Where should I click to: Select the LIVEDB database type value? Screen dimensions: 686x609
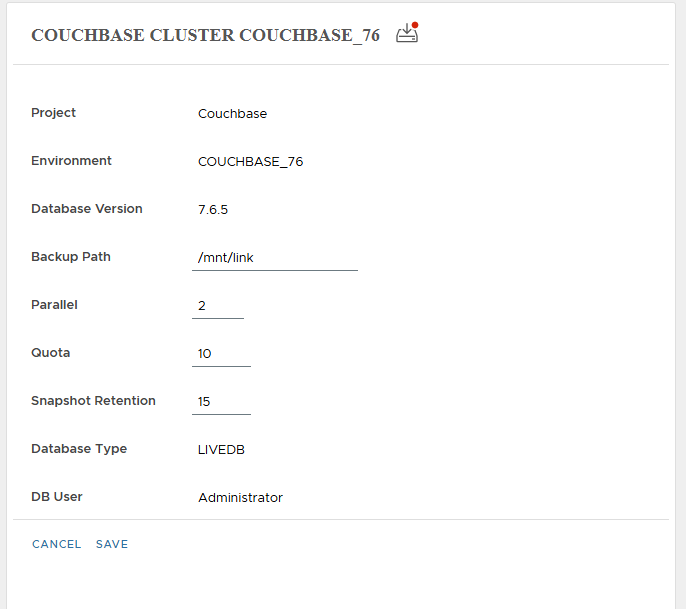(221, 450)
